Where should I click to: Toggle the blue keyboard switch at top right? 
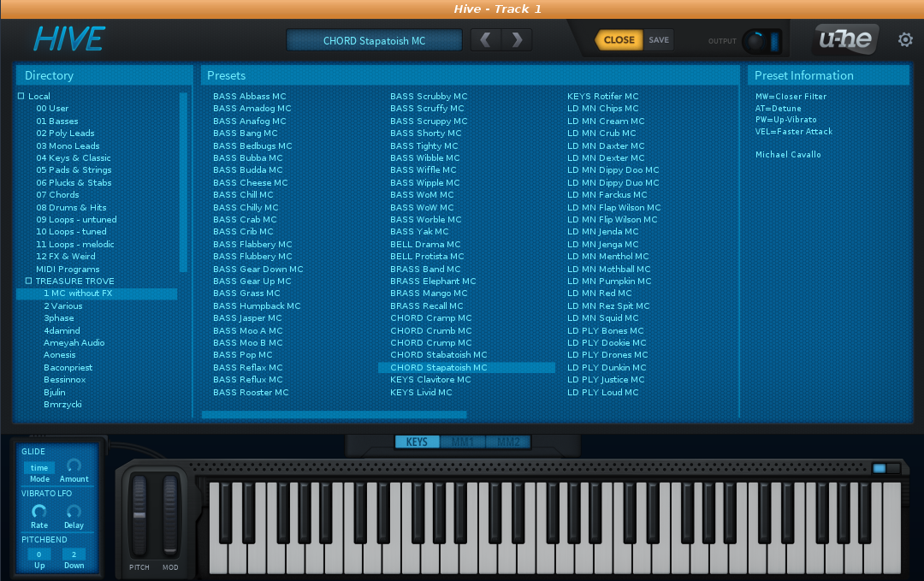[885, 468]
